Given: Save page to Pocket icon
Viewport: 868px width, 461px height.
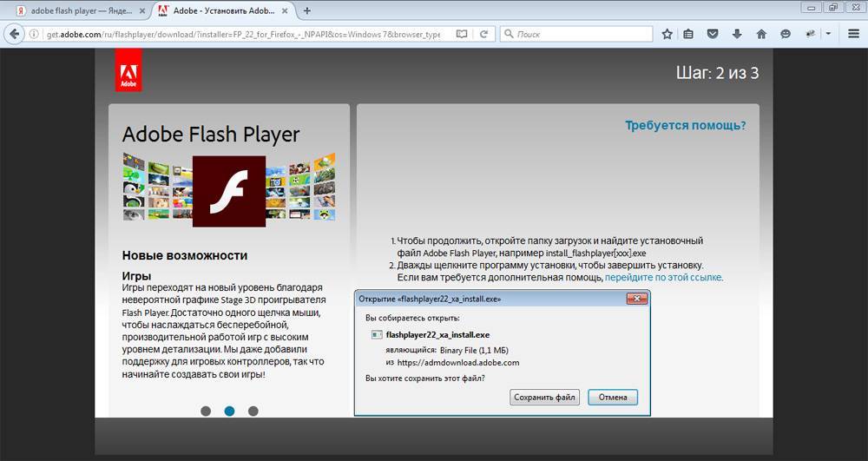Looking at the screenshot, I should (x=713, y=35).
